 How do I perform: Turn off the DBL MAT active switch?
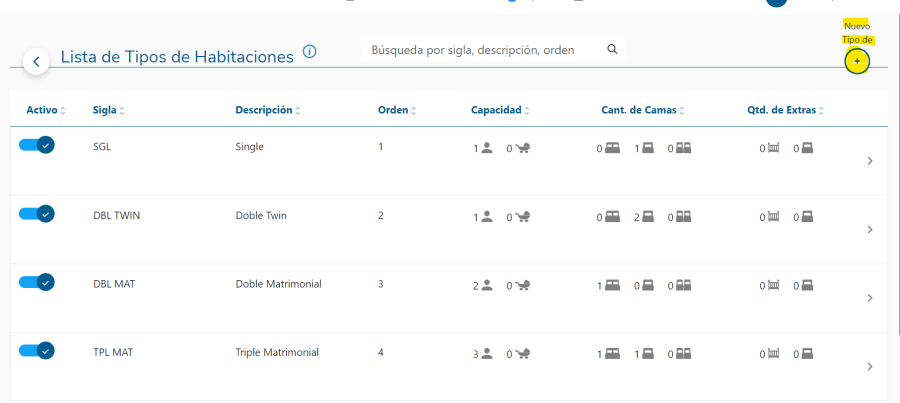37,282
